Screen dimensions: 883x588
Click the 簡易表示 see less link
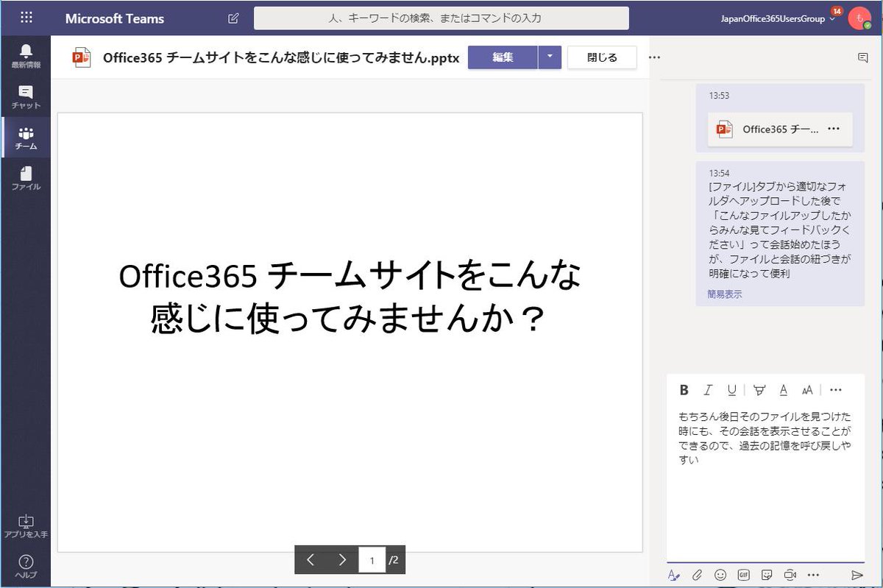[725, 294]
